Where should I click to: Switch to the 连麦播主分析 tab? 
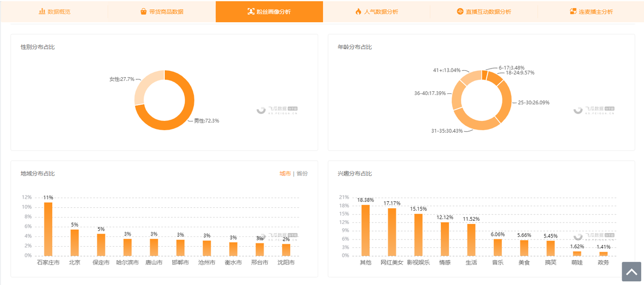coord(591,11)
